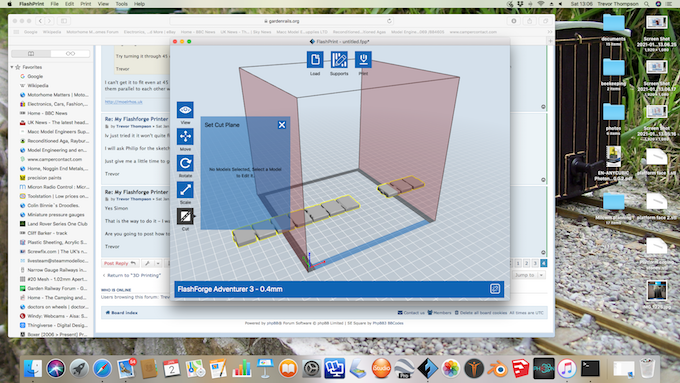Open Calendar from the Dock

click(172, 368)
